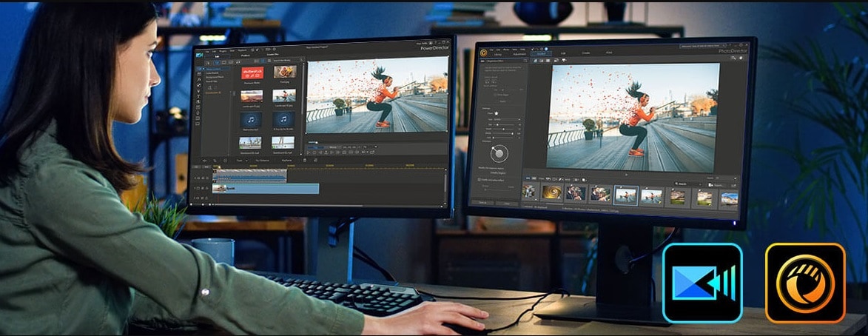Click the Keyframe button above the timeline

[x=287, y=161]
